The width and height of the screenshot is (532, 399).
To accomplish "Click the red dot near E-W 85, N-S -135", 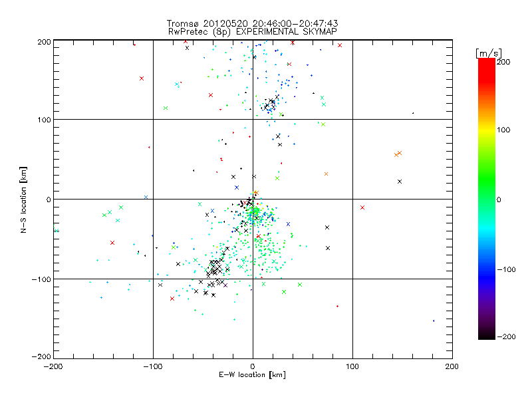I will (337, 307).
